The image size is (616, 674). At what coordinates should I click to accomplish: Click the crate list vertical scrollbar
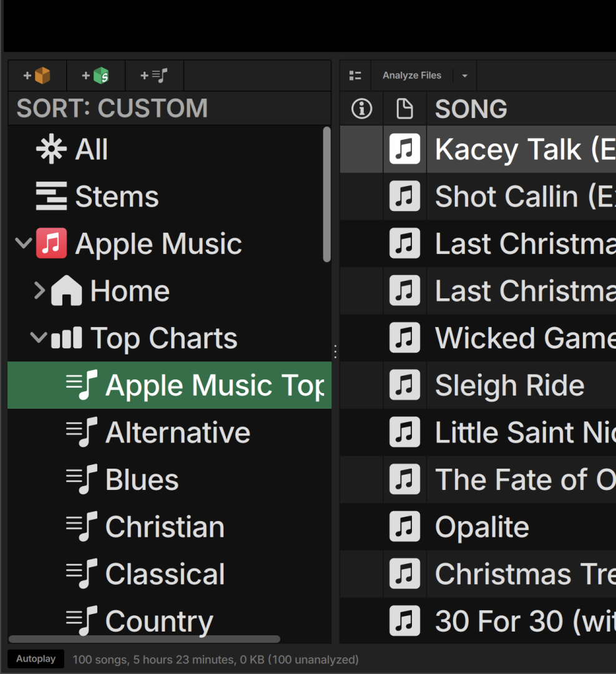tap(326, 195)
